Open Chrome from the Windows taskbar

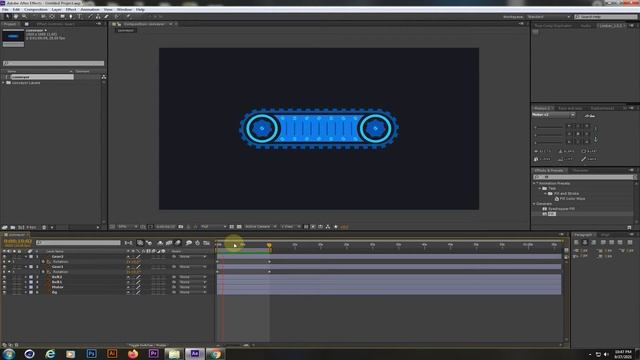pos(215,353)
